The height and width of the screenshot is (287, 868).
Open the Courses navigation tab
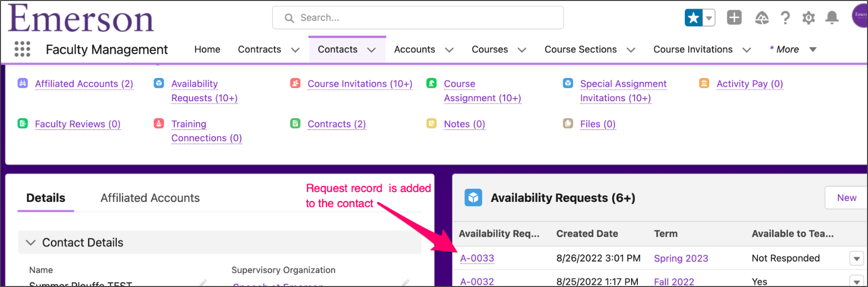pos(490,49)
